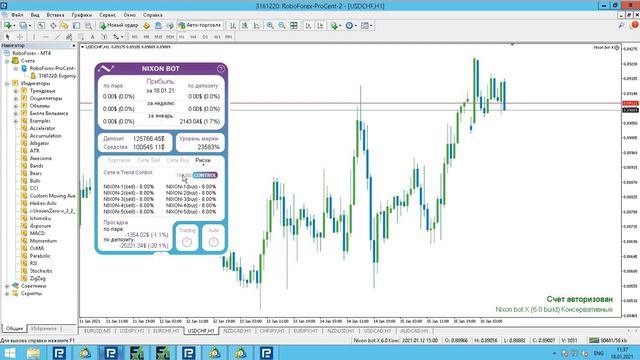This screenshot has height=360, width=640.
Task: Toggle the Market Watch window icon
Action: [x=41, y=25]
